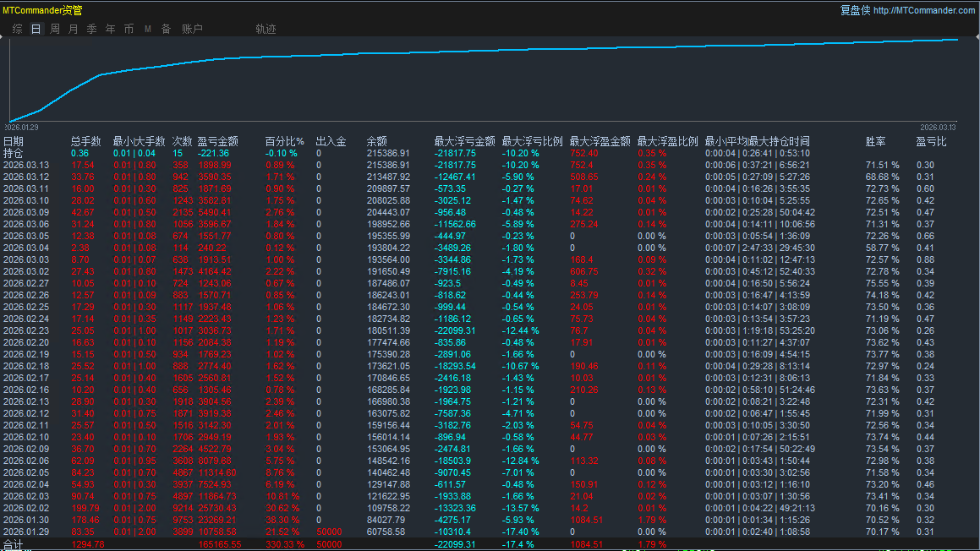Select the 2026.03.09 date row

pyautogui.click(x=25, y=212)
